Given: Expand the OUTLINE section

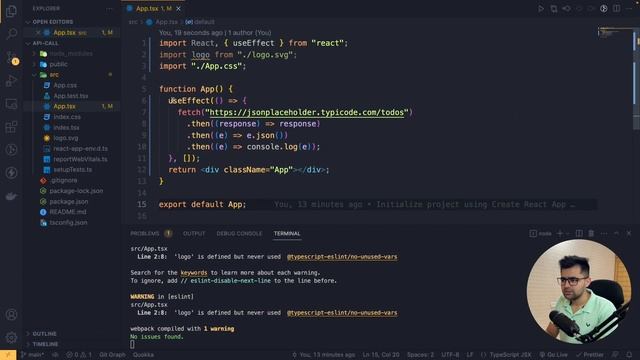Looking at the screenshot, I should (41, 333).
